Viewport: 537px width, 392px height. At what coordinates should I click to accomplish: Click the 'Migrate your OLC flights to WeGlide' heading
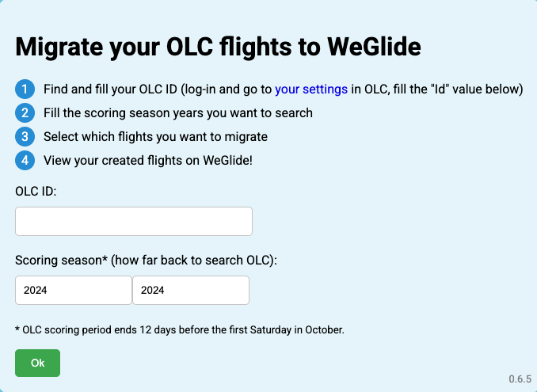(218, 47)
